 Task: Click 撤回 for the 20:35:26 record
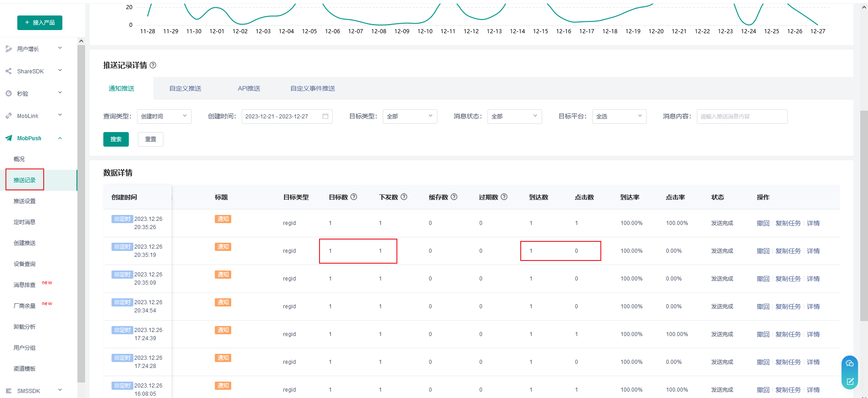(x=763, y=223)
